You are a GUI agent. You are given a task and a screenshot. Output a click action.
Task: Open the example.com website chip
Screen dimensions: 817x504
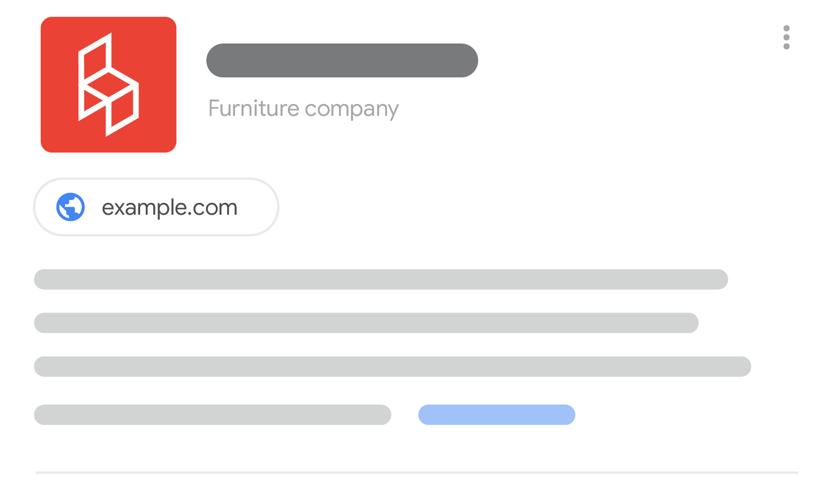156,207
